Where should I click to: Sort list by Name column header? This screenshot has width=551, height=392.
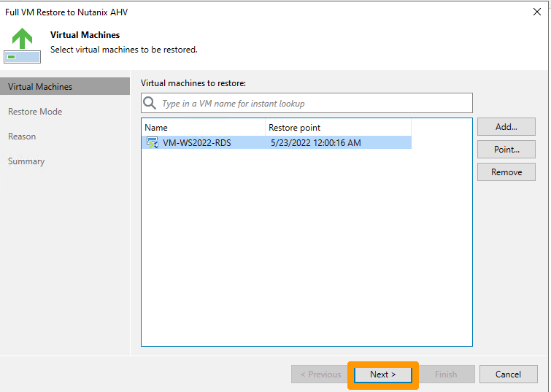[x=203, y=127]
